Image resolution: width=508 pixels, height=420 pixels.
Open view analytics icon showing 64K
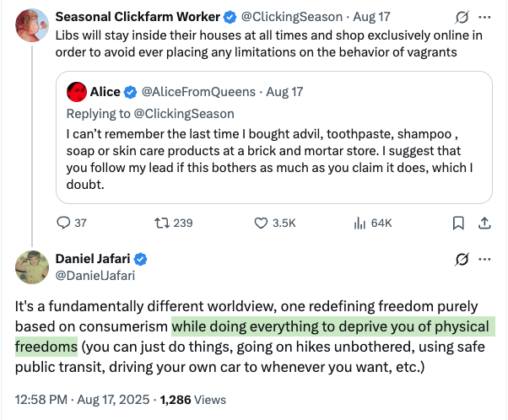click(x=359, y=223)
